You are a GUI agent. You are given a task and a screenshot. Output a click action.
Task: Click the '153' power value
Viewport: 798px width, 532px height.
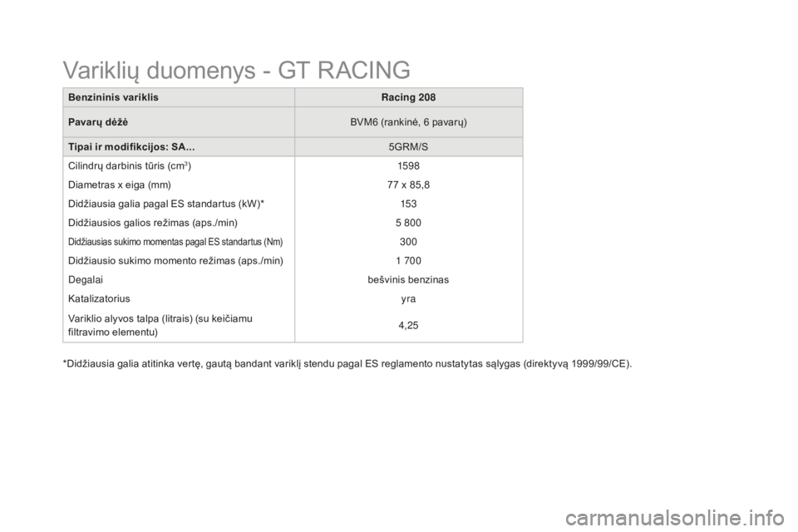[x=408, y=204]
